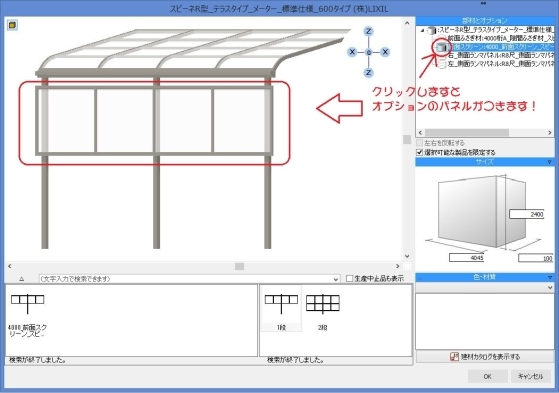Click the 3D size box diagram

pos(481,211)
